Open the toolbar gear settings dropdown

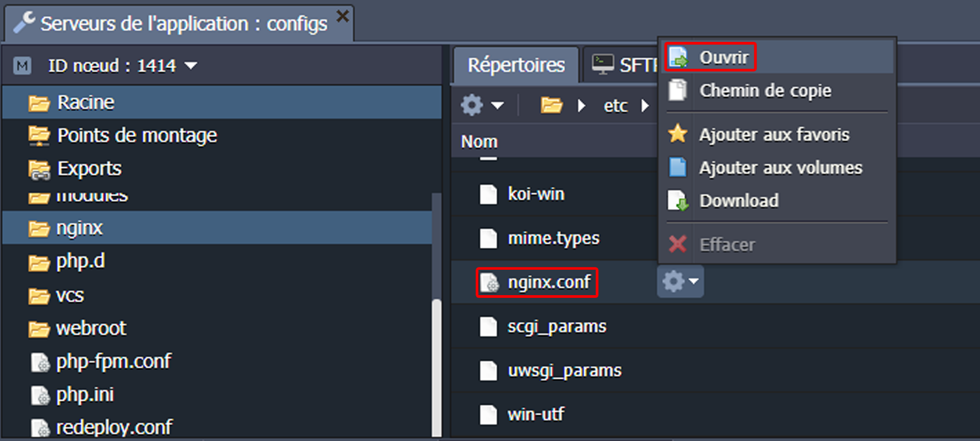point(482,105)
